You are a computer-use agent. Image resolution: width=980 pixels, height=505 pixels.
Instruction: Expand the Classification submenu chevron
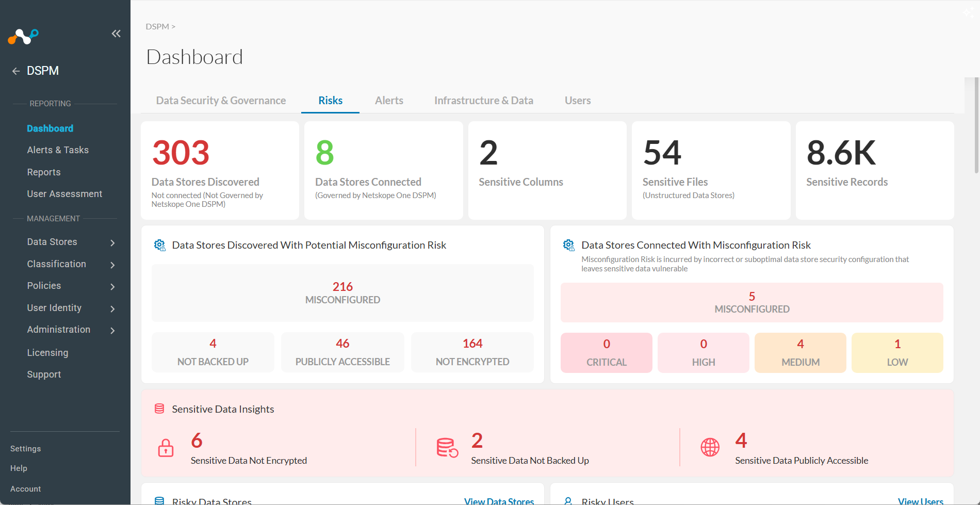(x=112, y=265)
